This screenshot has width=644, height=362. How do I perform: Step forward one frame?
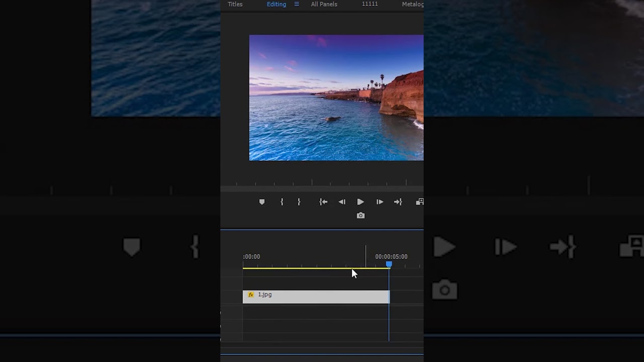pos(380,202)
